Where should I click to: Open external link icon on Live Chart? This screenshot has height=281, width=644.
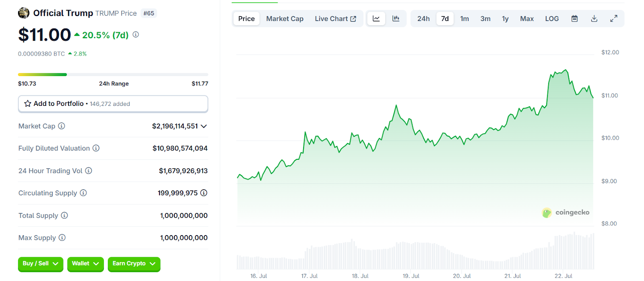coord(353,19)
